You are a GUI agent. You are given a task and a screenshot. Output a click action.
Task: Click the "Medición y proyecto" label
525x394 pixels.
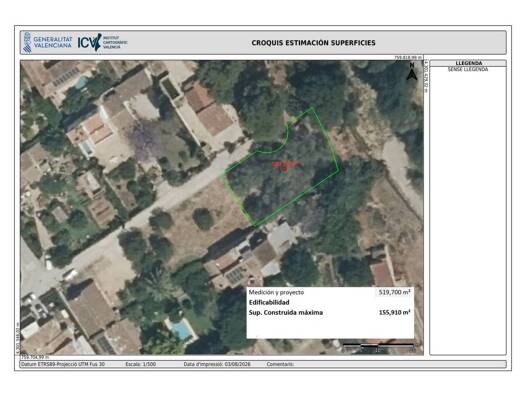coord(276,292)
